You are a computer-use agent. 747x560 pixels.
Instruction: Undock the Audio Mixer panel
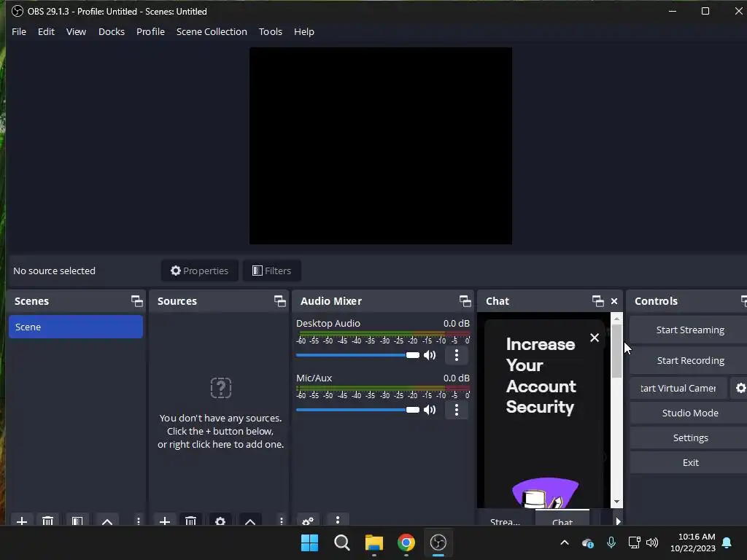click(465, 301)
